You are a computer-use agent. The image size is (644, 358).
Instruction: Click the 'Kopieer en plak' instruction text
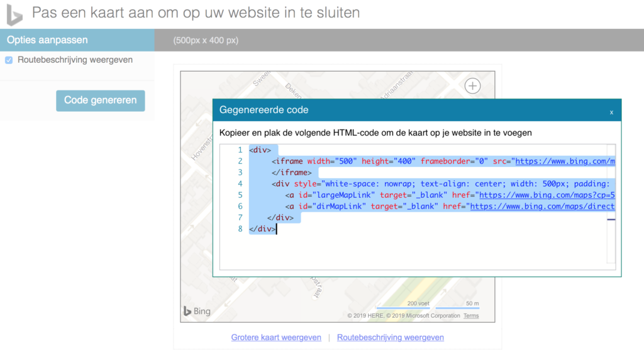coord(375,133)
